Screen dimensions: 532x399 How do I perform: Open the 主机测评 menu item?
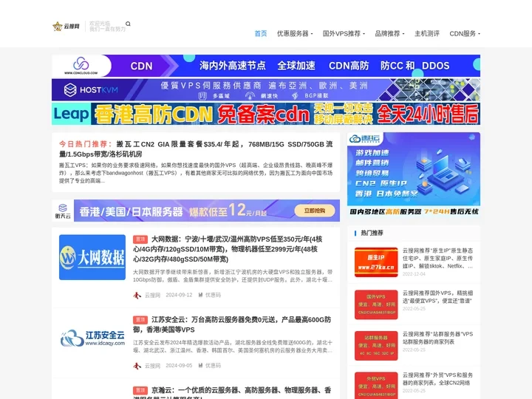tap(427, 33)
